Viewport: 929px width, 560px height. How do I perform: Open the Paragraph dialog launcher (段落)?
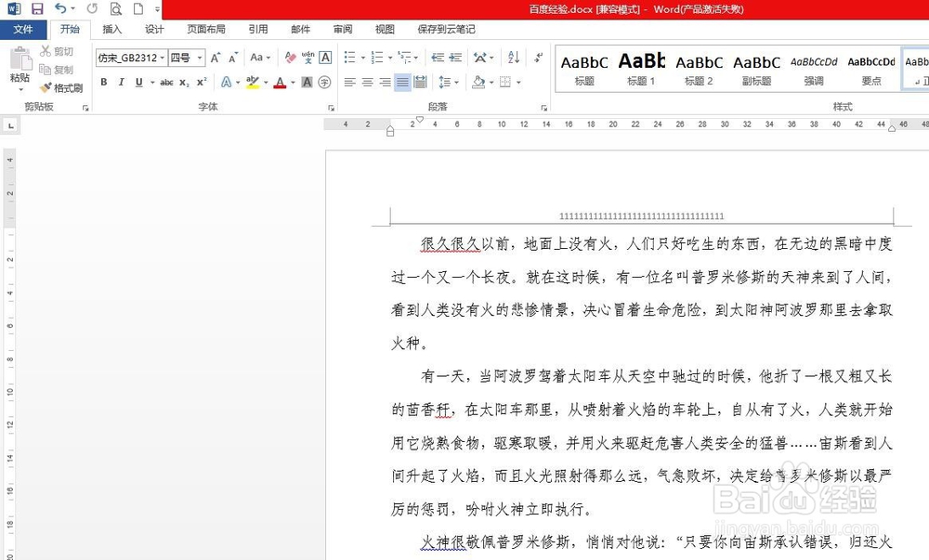pos(543,108)
